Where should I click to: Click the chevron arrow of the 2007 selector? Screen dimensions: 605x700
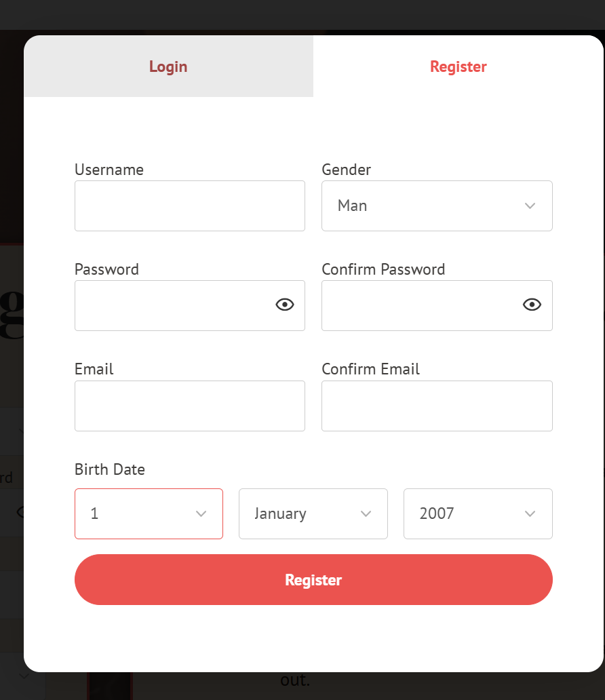530,514
